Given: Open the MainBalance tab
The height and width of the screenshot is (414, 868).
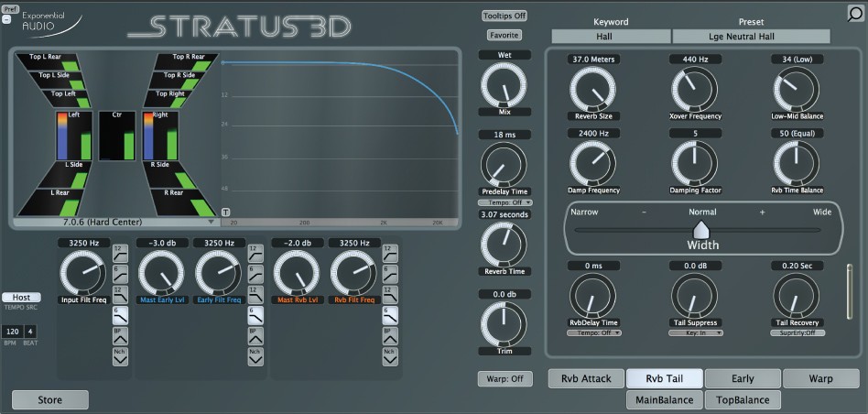Looking at the screenshot, I should point(665,399).
